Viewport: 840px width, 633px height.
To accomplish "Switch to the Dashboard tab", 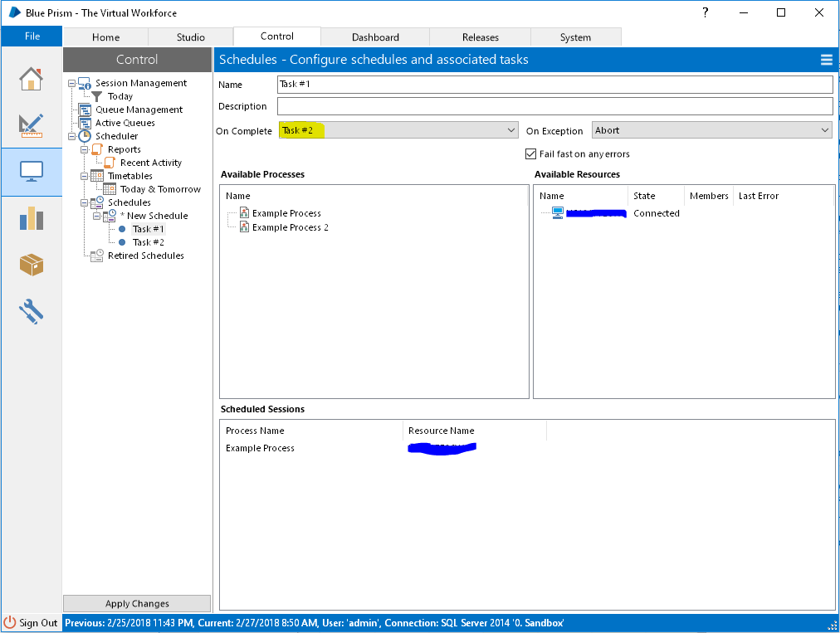I will click(x=374, y=37).
